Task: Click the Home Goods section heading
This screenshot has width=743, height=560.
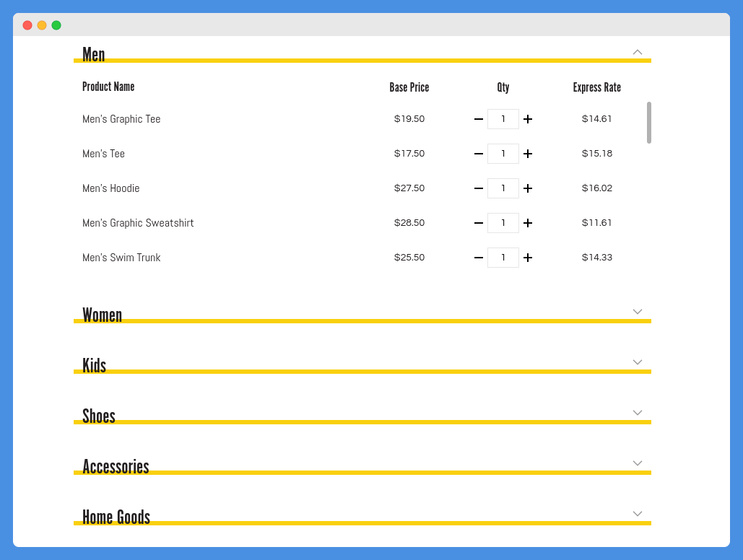Action: [116, 517]
